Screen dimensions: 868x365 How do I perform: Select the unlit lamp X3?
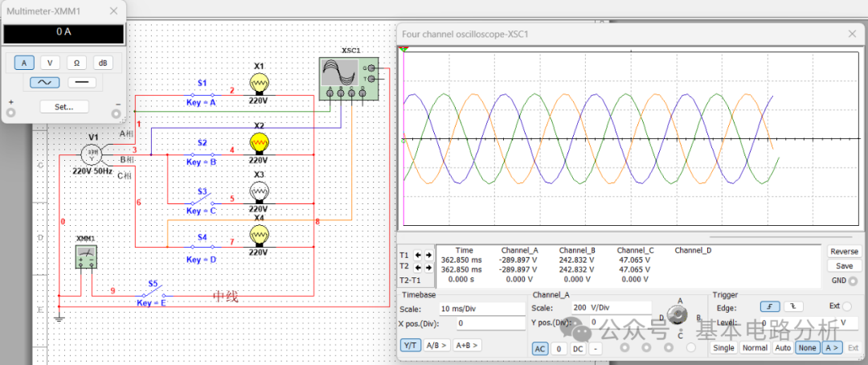click(x=259, y=192)
